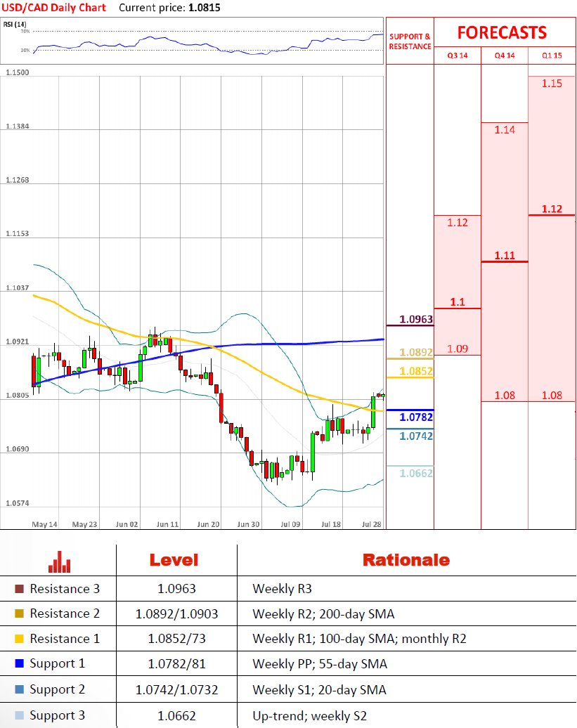Click the 1.0921 price axis label
The image size is (577, 728).
tap(17, 342)
